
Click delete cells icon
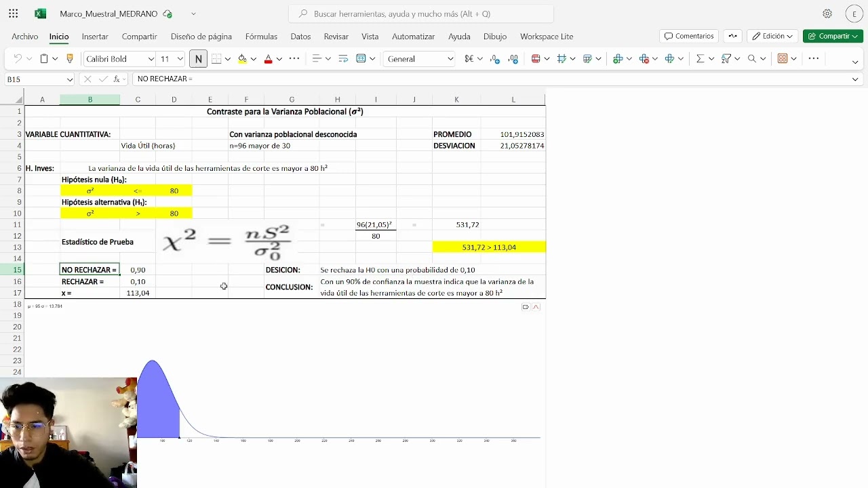point(644,59)
